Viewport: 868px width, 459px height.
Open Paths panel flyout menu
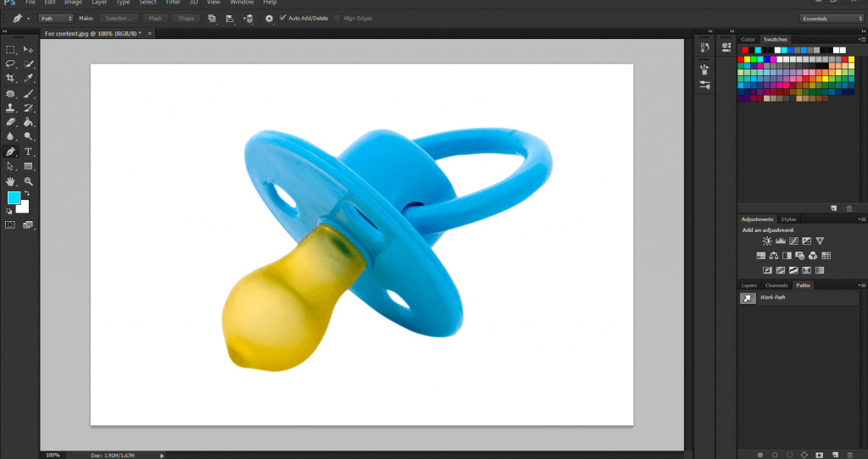point(862,285)
